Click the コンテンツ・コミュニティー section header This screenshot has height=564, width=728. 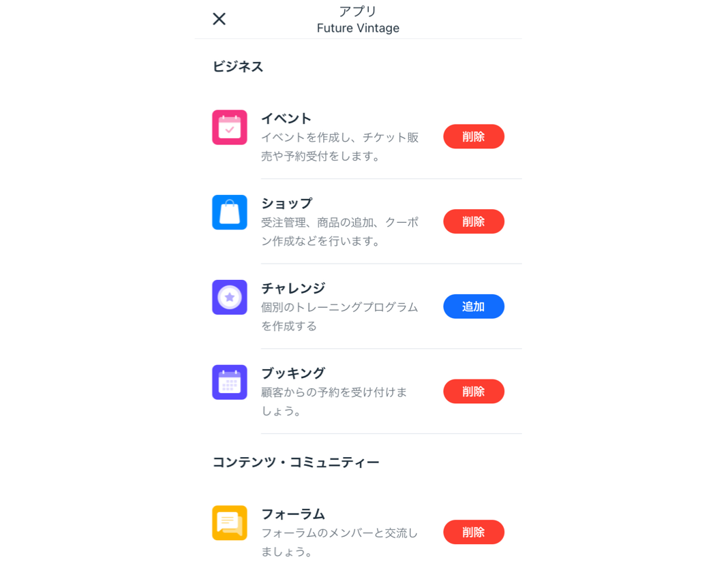[x=296, y=461]
